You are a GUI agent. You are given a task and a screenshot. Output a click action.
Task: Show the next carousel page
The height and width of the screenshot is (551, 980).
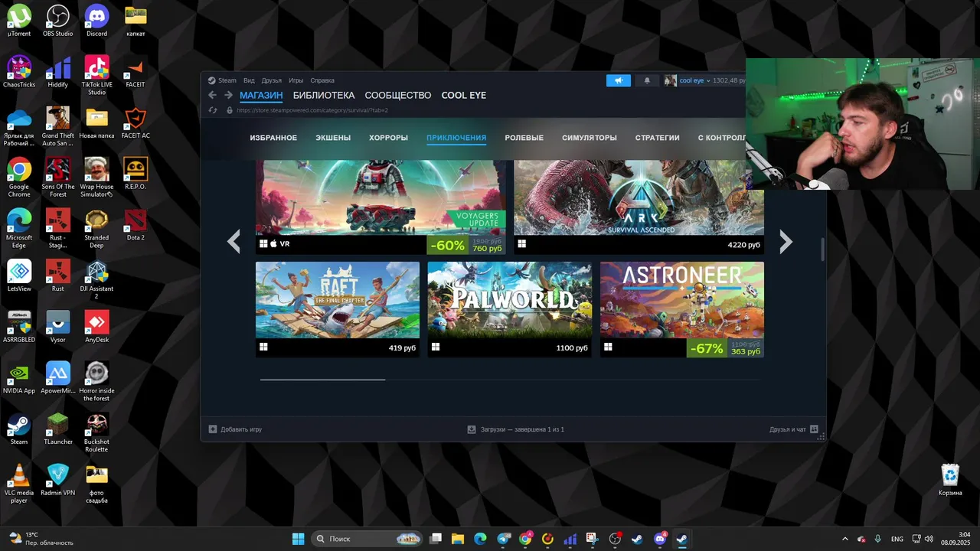point(786,242)
